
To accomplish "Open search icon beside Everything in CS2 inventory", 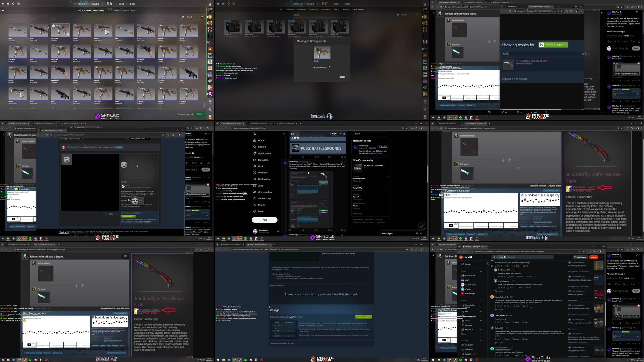I will click(x=281, y=10).
